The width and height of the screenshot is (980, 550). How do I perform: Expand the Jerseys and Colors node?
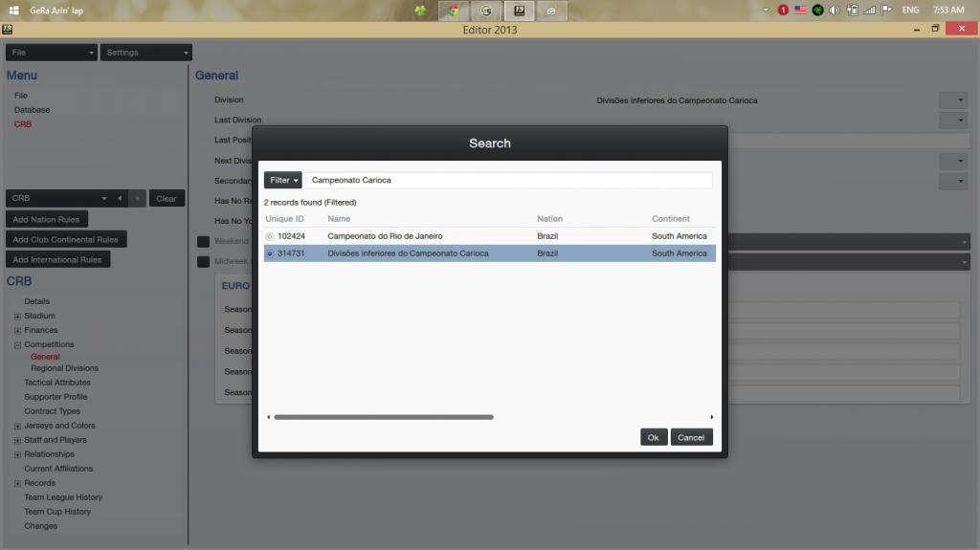[17, 427]
